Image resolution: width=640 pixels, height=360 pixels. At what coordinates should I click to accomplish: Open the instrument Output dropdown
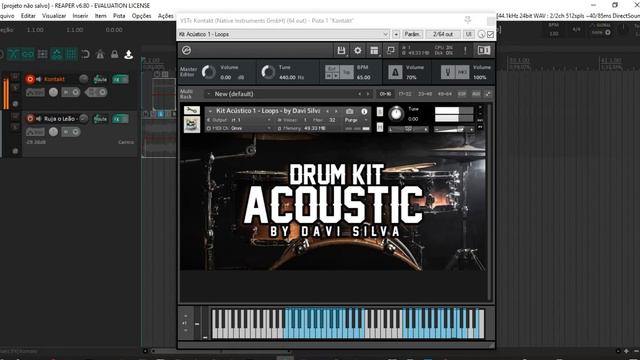coord(240,120)
